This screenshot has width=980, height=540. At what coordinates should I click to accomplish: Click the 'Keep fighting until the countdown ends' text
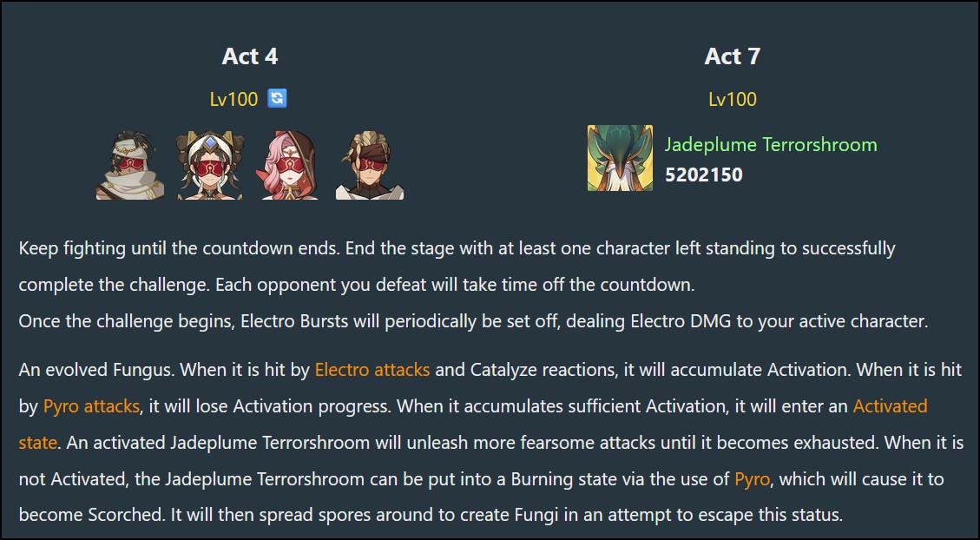pyautogui.click(x=180, y=248)
